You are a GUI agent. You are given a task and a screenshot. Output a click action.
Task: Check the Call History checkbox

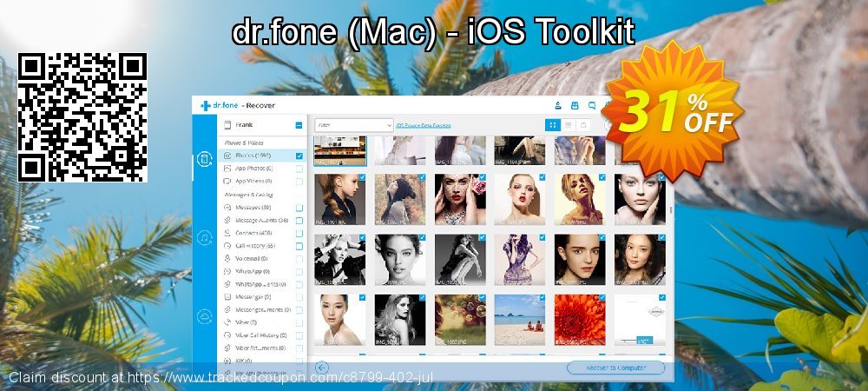[x=299, y=246]
